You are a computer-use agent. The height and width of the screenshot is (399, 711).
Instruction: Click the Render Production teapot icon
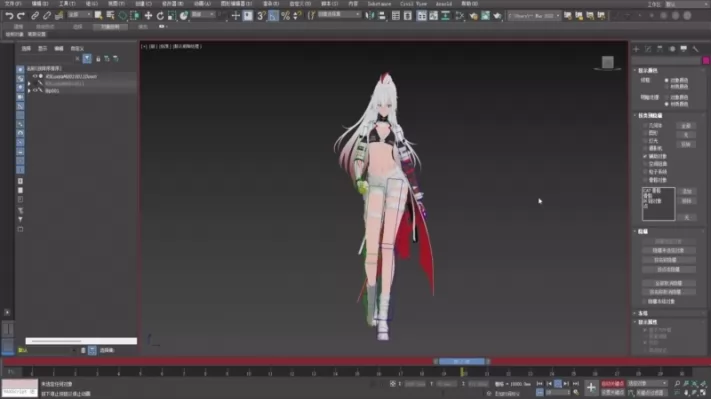pyautogui.click(x=497, y=16)
